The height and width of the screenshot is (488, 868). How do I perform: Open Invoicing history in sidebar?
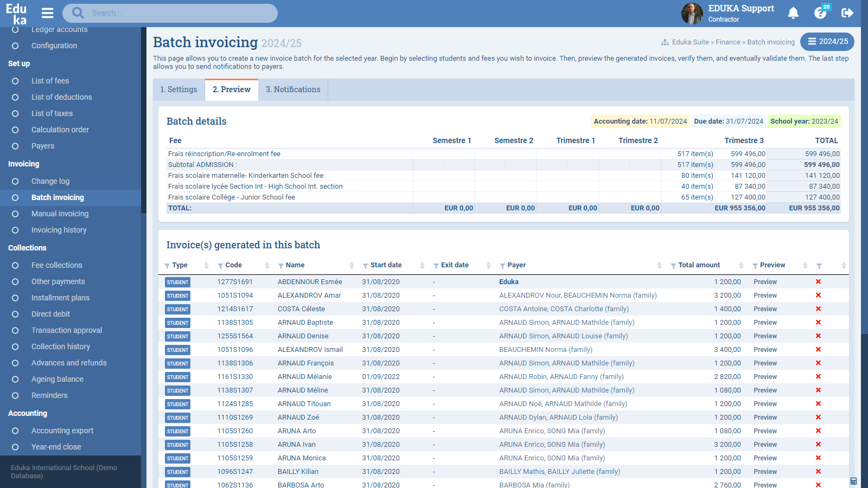pos(59,230)
